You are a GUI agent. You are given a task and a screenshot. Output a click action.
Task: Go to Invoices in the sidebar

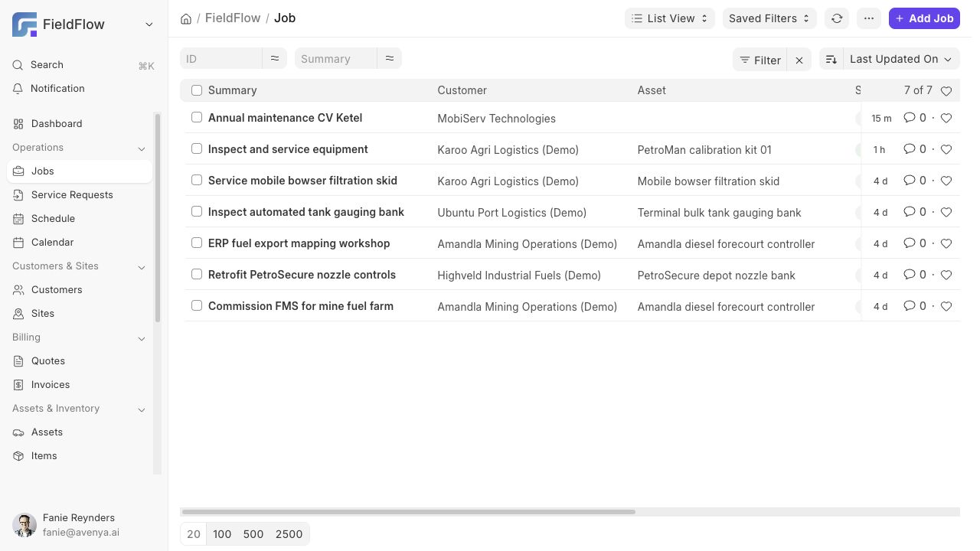coord(80,384)
